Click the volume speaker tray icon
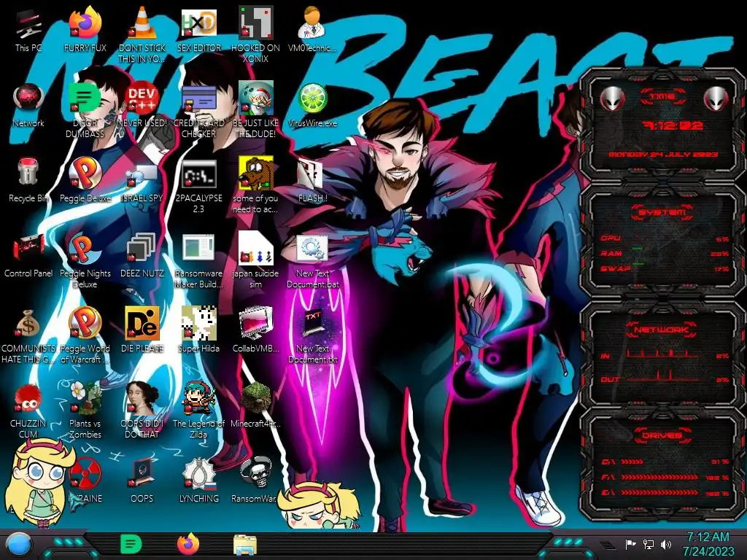Image resolution: width=747 pixels, height=560 pixels. coord(665,544)
